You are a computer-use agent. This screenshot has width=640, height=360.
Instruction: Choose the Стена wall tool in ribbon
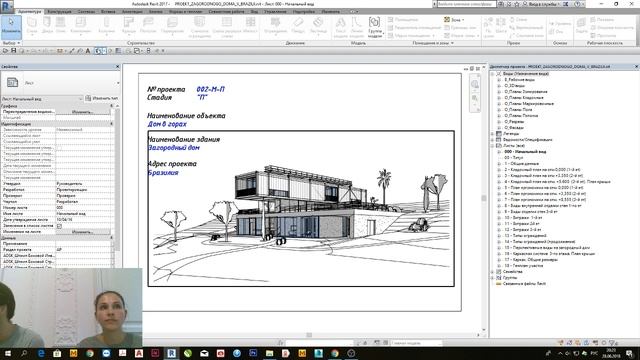32,26
